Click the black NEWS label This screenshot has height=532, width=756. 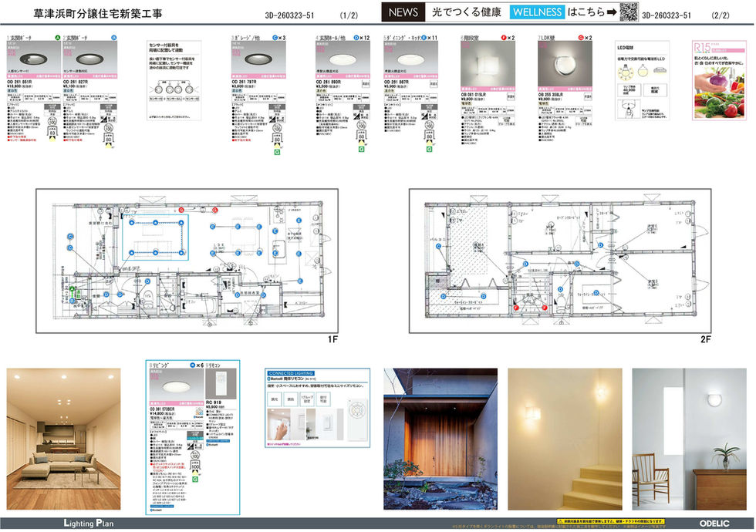click(403, 12)
